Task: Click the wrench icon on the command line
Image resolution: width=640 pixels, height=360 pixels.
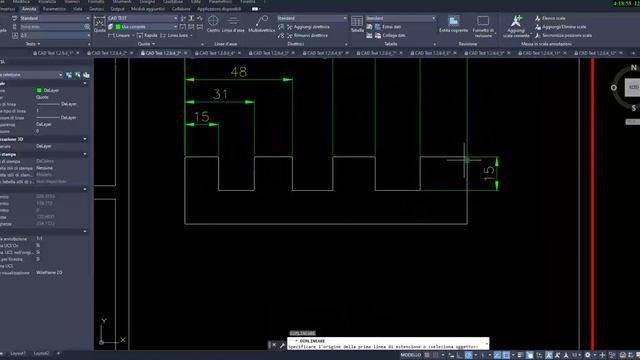Action: point(282,345)
